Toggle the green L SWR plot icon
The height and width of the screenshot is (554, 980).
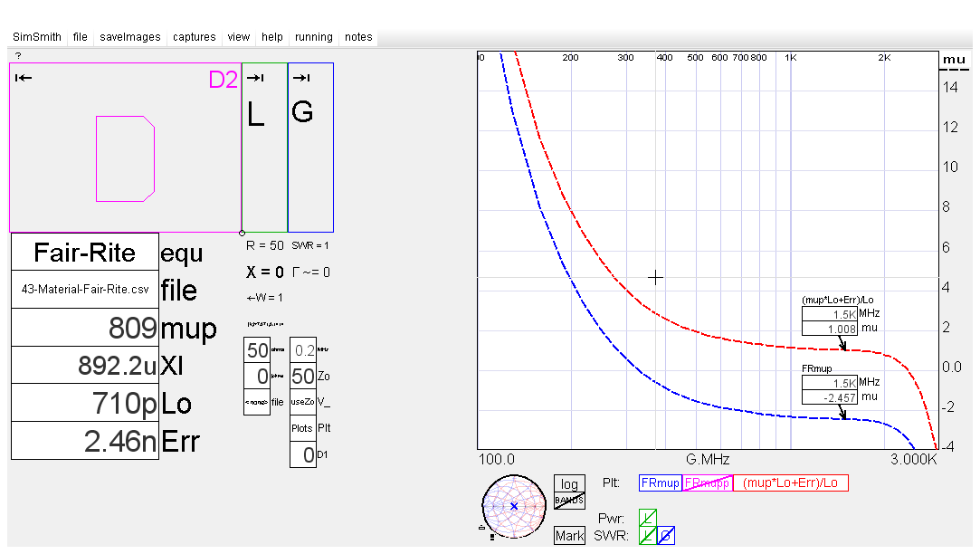coord(648,536)
